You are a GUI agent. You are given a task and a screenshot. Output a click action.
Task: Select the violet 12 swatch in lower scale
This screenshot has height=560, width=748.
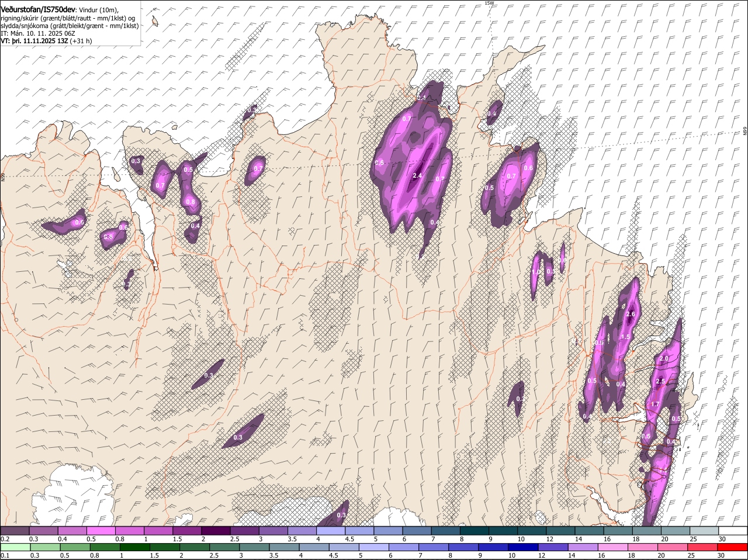pos(553,548)
